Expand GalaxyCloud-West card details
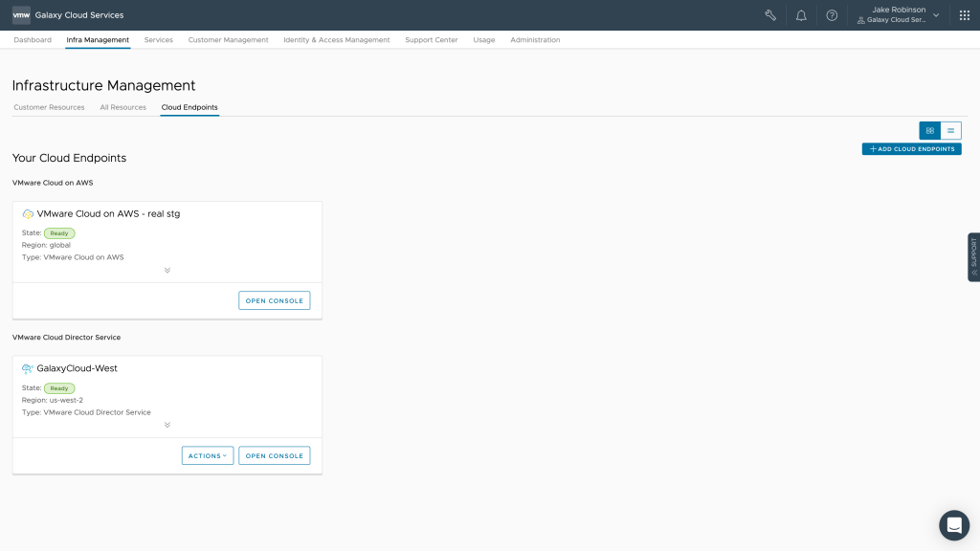Screen dimensions: 980x551 click(167, 425)
